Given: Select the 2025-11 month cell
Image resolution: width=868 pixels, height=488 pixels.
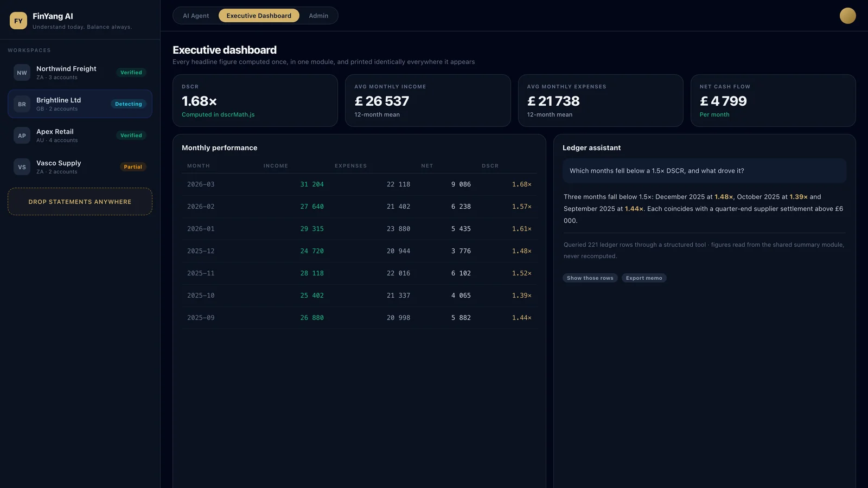Looking at the screenshot, I should coord(201,273).
